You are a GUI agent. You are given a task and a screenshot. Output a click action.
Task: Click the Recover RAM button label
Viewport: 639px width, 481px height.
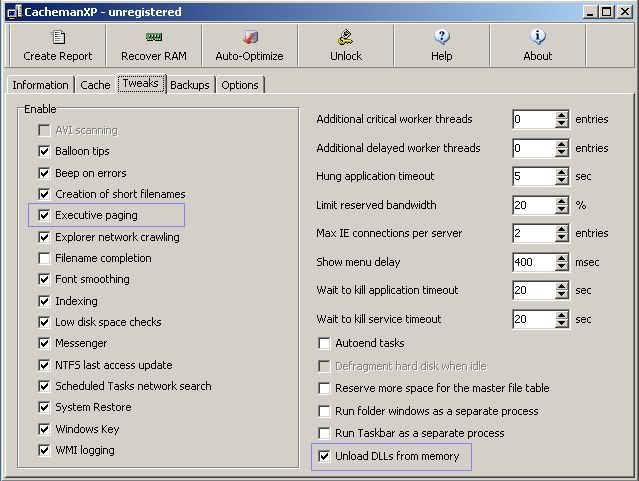click(154, 56)
